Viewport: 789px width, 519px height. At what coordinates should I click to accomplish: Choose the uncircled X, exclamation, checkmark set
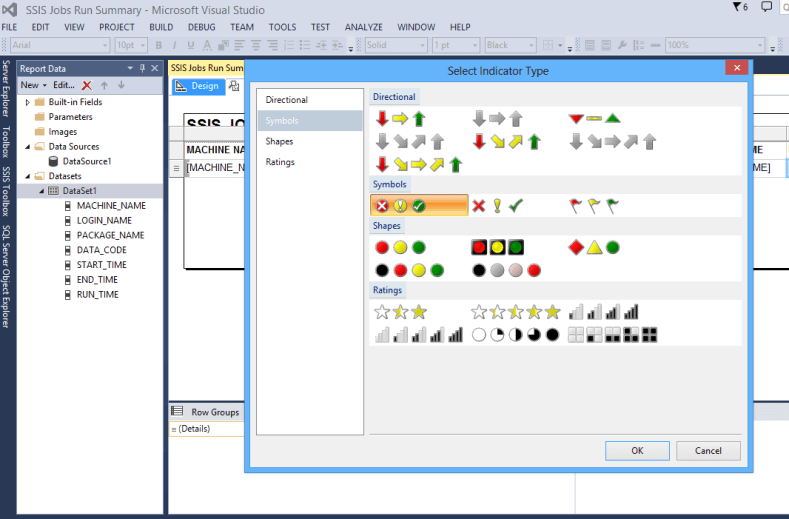(x=497, y=205)
